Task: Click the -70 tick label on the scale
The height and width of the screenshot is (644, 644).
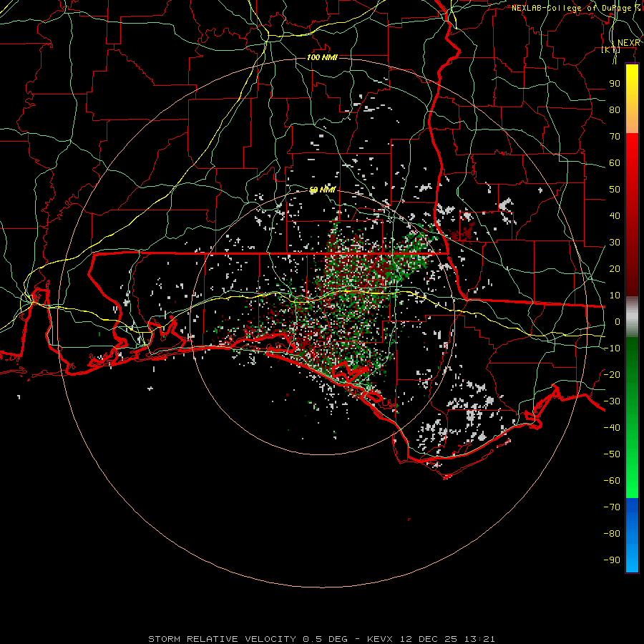Action: pos(612,507)
